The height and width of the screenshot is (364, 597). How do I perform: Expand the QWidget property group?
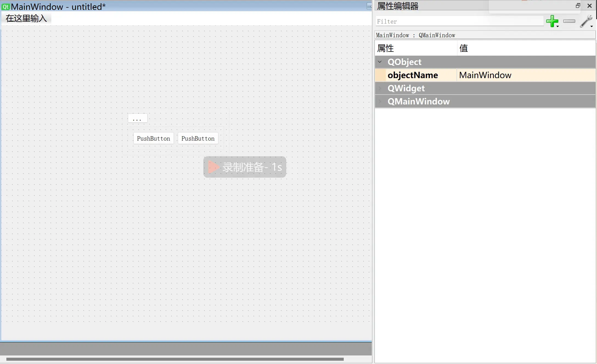pyautogui.click(x=380, y=88)
